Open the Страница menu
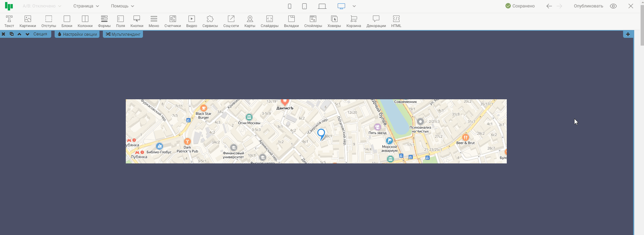 (x=86, y=6)
